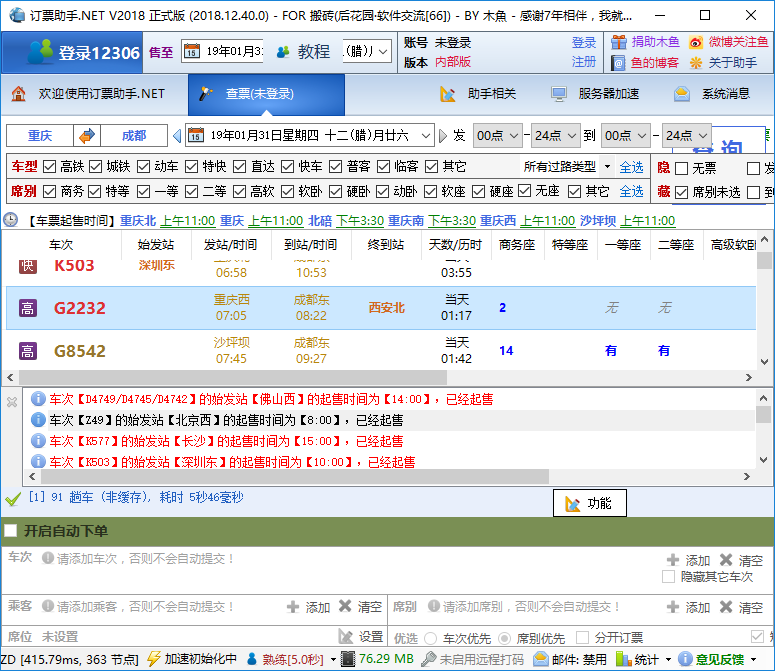Go to previous day arrow
Screen dimensions: 775x671
(x=177, y=135)
